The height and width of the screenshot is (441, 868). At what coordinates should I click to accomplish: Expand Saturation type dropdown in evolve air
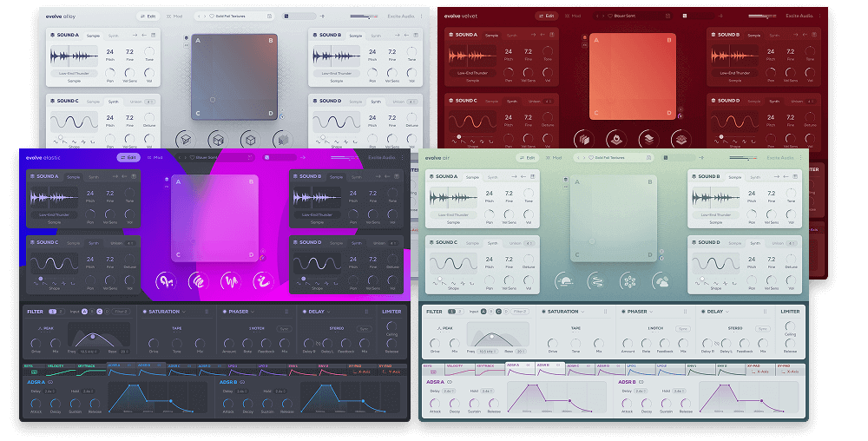pyautogui.click(x=584, y=312)
